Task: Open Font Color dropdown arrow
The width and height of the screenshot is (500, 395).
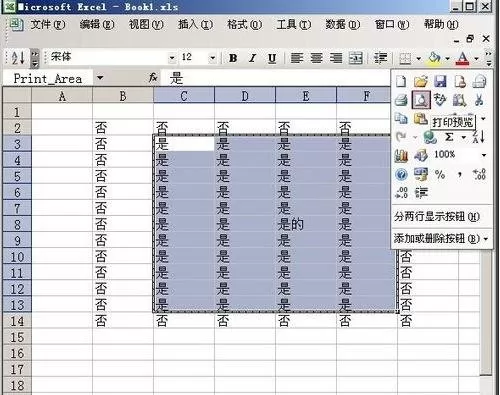Action: click(476, 59)
